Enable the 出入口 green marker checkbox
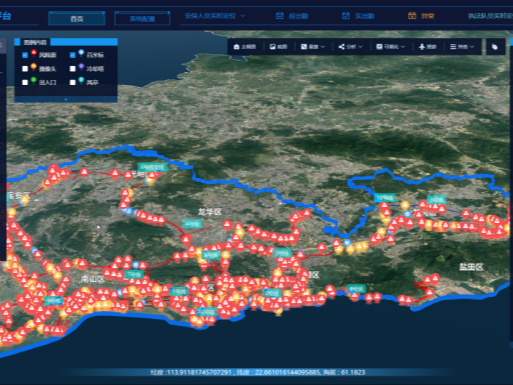The width and height of the screenshot is (513, 385). (25, 82)
